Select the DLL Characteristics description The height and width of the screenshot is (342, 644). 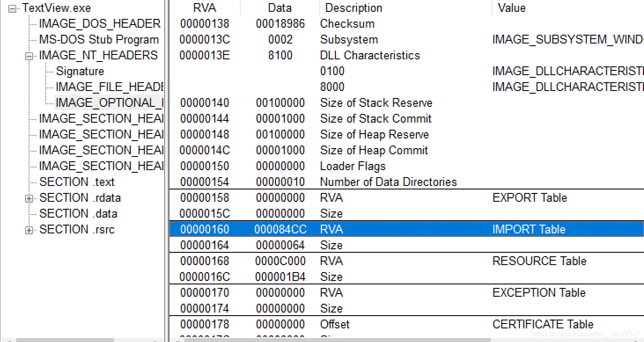point(370,55)
